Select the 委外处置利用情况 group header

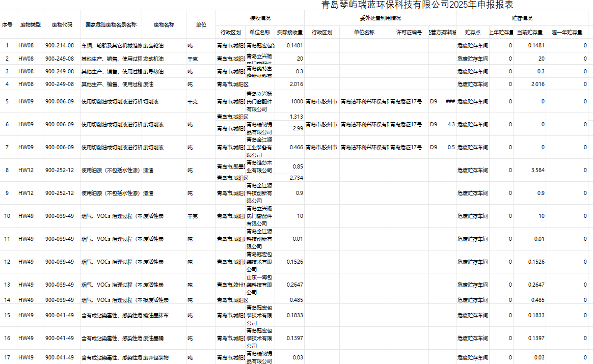tap(380, 18)
